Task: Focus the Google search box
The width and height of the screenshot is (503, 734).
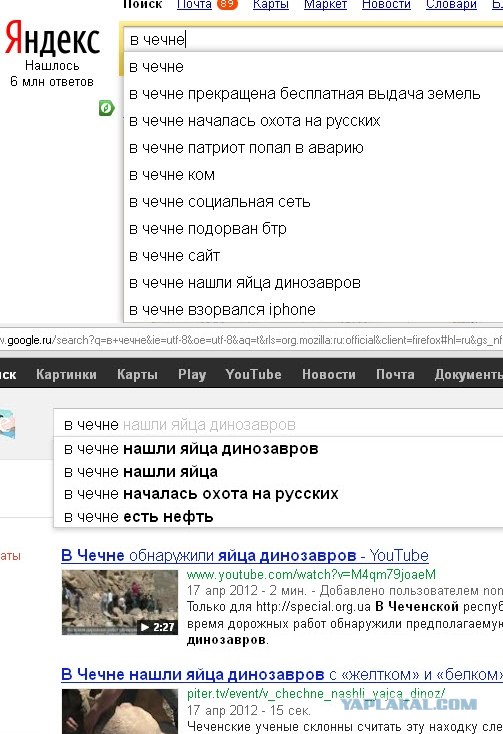Action: point(278,425)
